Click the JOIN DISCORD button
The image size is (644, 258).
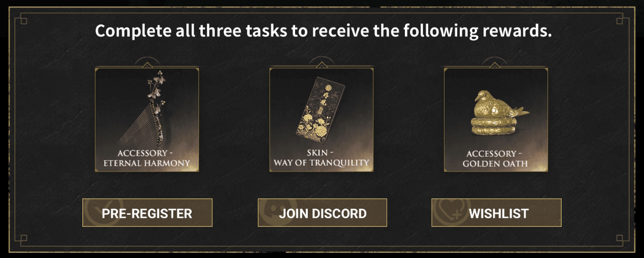pos(323,213)
